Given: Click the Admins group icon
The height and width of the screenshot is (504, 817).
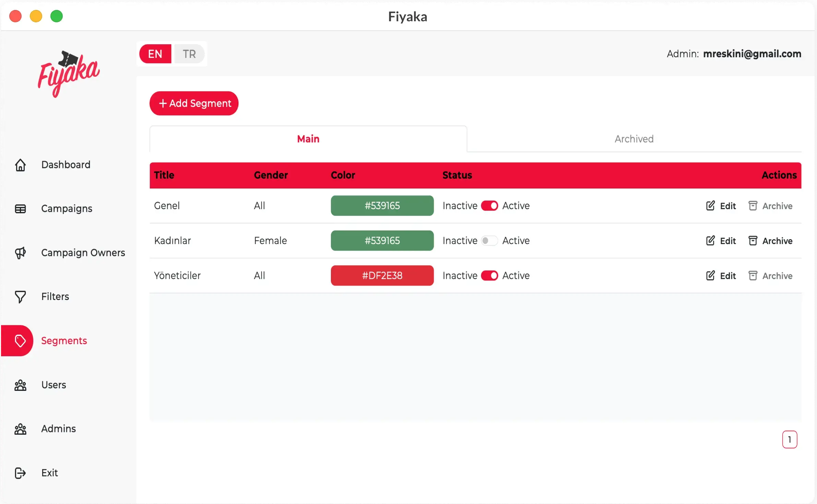Looking at the screenshot, I should [20, 429].
